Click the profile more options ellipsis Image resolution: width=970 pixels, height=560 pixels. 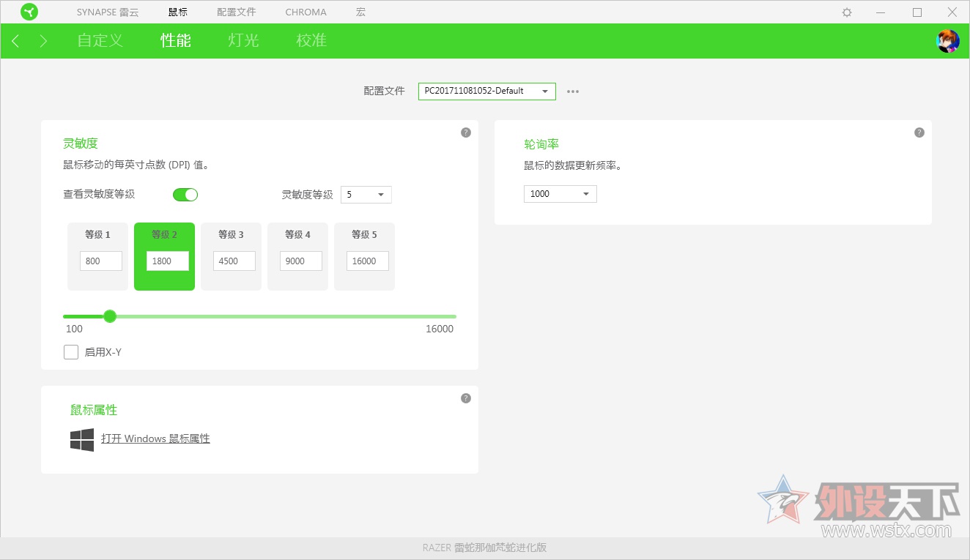[x=572, y=91]
